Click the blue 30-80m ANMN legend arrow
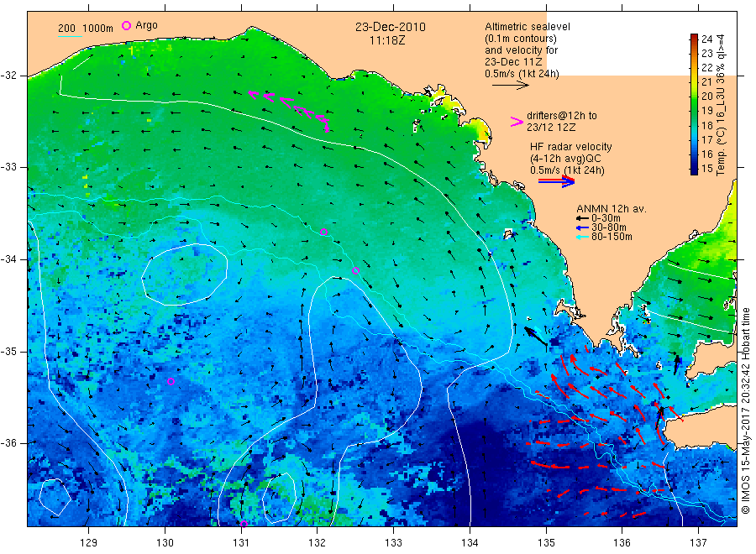 coord(582,227)
